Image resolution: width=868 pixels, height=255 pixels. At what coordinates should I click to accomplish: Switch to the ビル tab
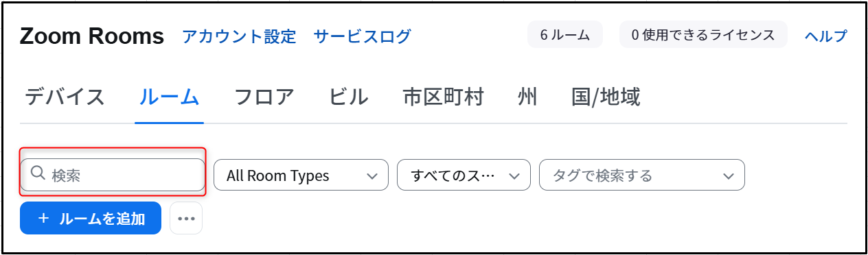click(349, 97)
